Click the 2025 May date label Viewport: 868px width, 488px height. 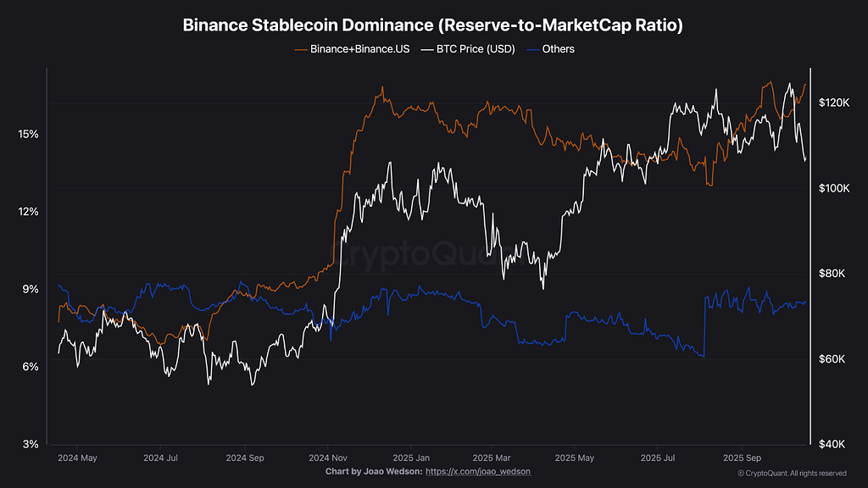[574, 458]
